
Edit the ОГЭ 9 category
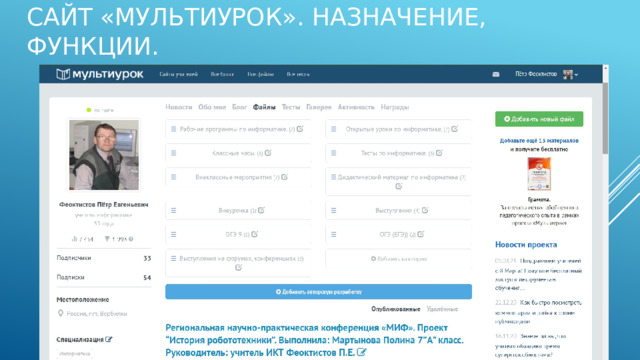coord(254,234)
